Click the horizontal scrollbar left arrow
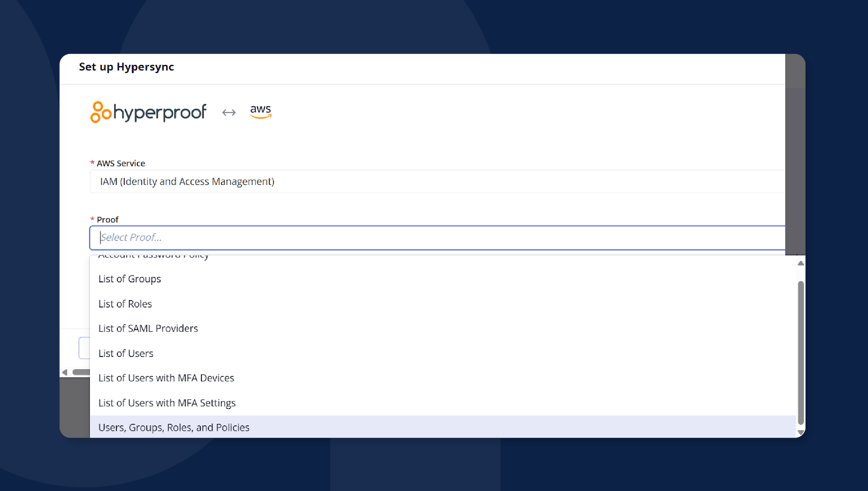The height and width of the screenshot is (491, 868). click(x=65, y=372)
